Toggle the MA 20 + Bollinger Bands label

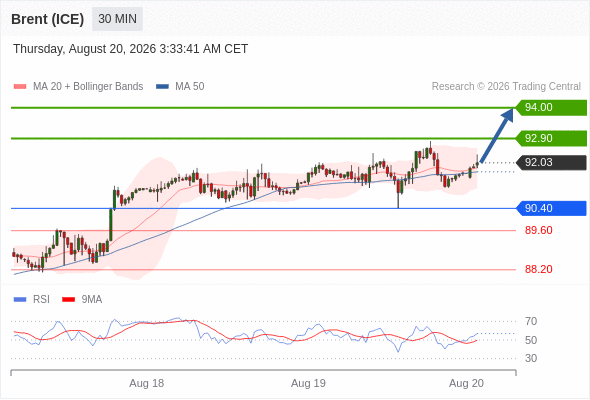[88, 87]
